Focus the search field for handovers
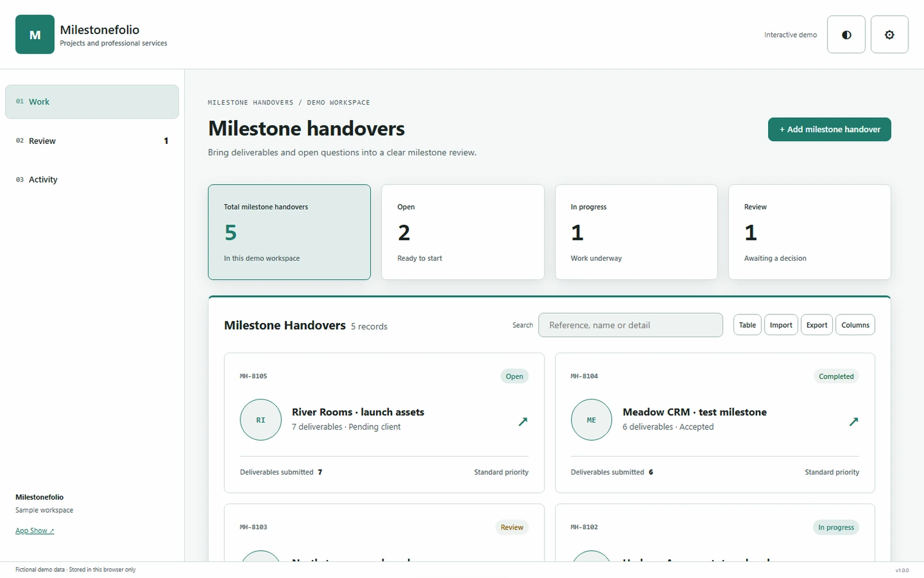924x578 pixels. click(x=631, y=325)
